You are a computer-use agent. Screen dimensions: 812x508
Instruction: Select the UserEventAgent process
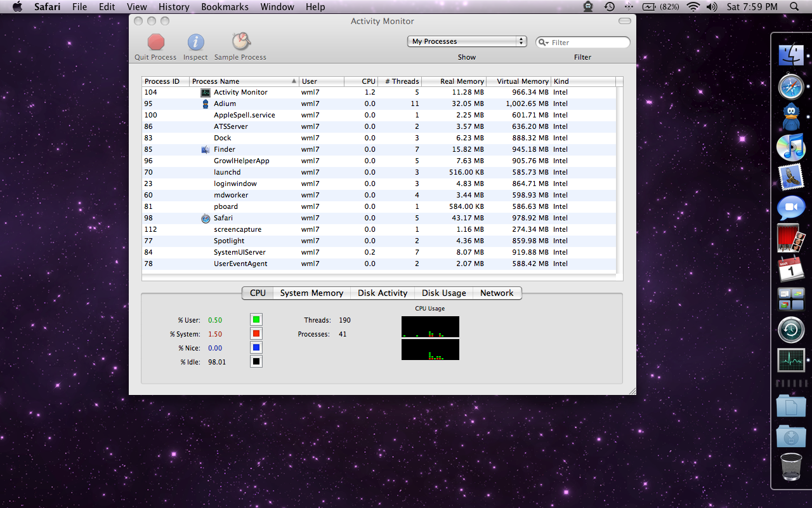[379, 264]
